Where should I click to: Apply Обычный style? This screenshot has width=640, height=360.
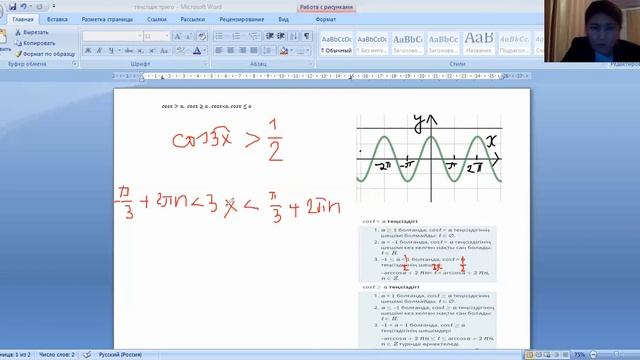[336, 44]
